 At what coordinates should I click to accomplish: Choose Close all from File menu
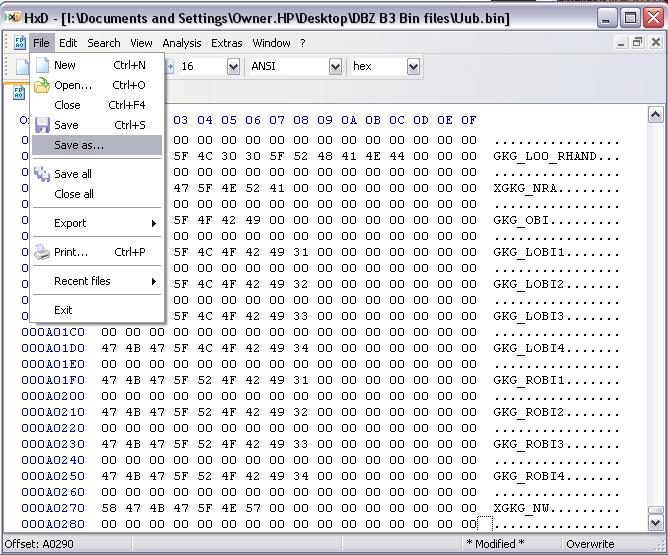click(97, 194)
